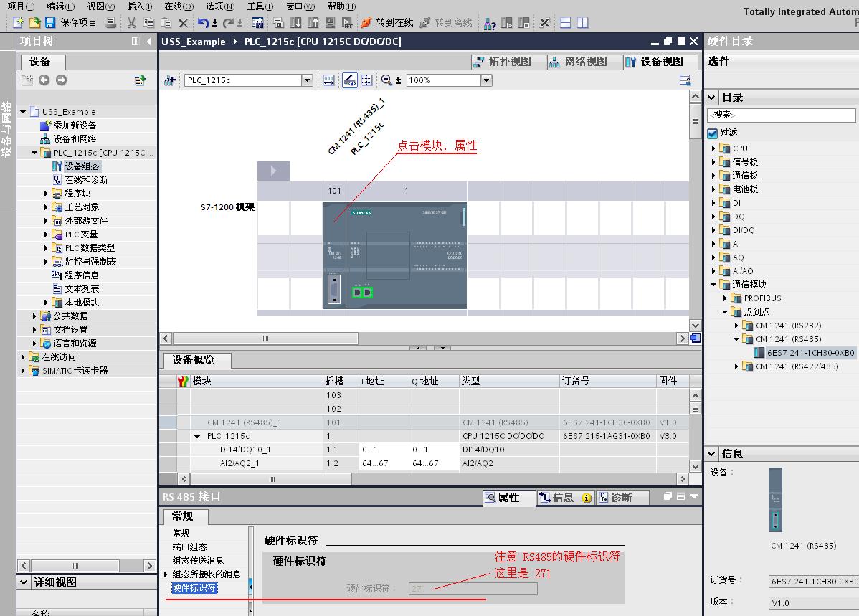
Task: Open the 编辑(E) menu
Action: pyautogui.click(x=61, y=6)
